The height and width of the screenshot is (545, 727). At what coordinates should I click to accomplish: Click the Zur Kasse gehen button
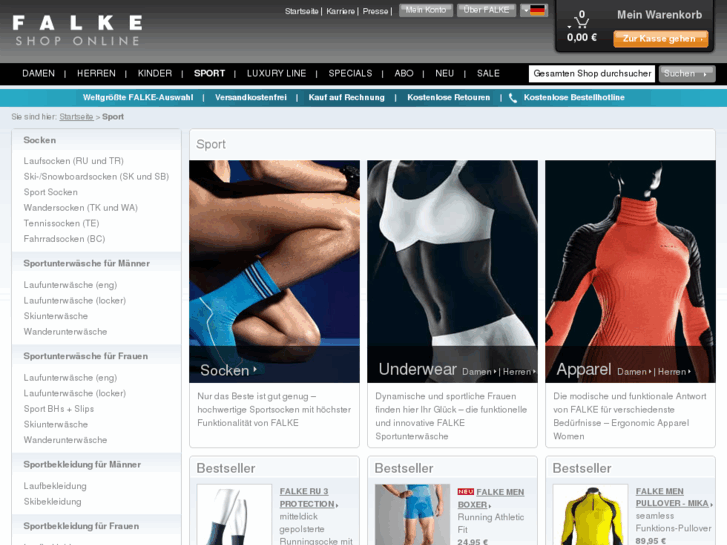(661, 39)
